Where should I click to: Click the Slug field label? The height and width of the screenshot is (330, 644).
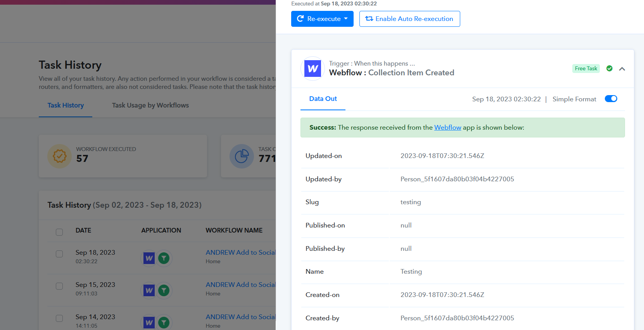pos(312,202)
